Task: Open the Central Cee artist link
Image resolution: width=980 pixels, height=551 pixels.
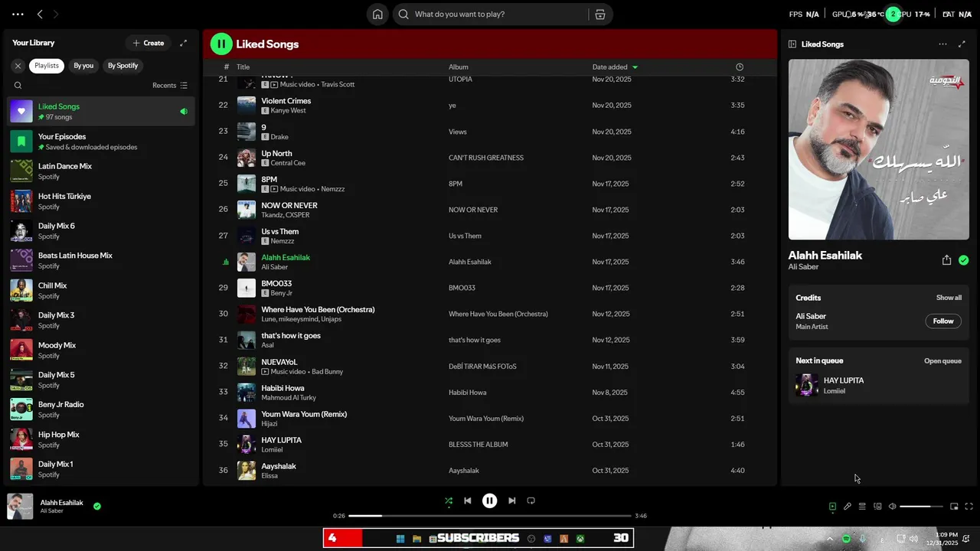Action: (x=288, y=163)
